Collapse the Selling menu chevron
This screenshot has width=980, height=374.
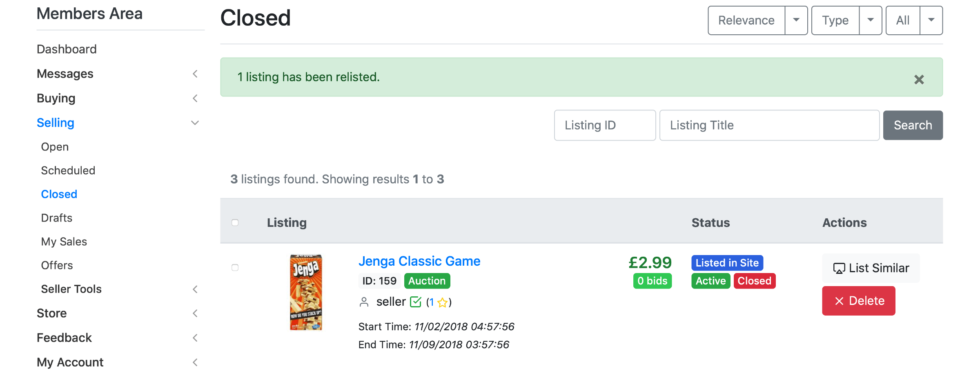195,123
